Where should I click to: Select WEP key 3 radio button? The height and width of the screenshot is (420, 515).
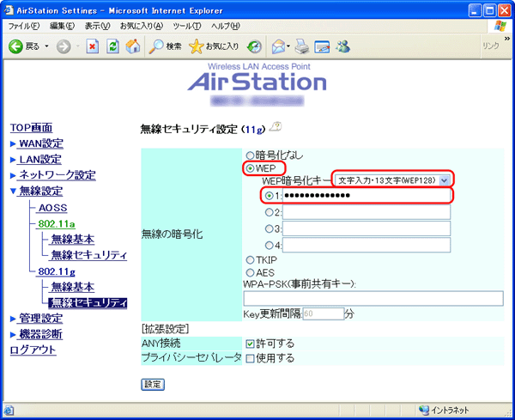[269, 228]
